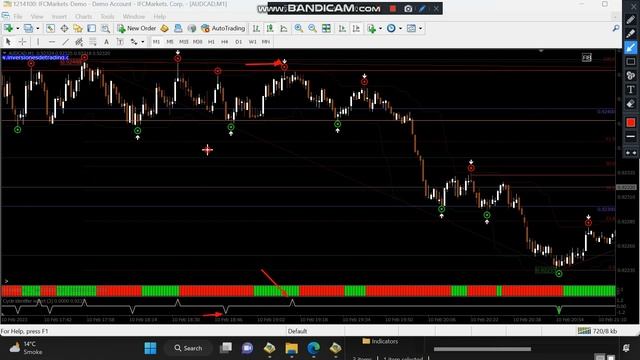Open the Profiles toolbar icon

pyautogui.click(x=28, y=28)
